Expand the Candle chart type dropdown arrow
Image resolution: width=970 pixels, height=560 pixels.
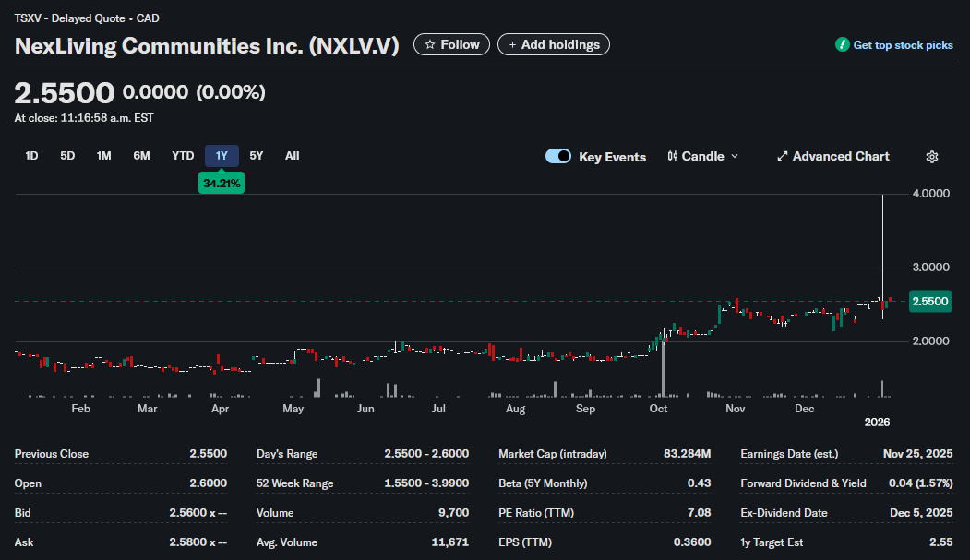735,157
